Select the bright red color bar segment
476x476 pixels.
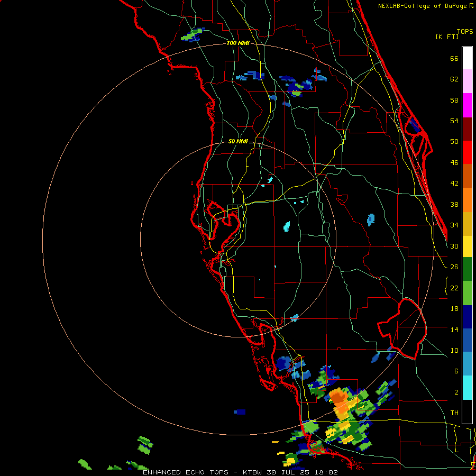pos(467,152)
